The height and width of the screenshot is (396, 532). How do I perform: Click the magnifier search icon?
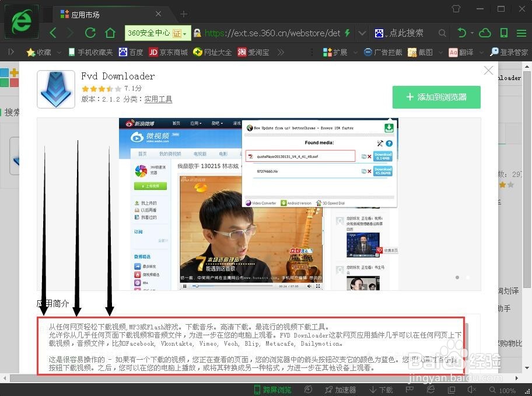tap(442, 33)
